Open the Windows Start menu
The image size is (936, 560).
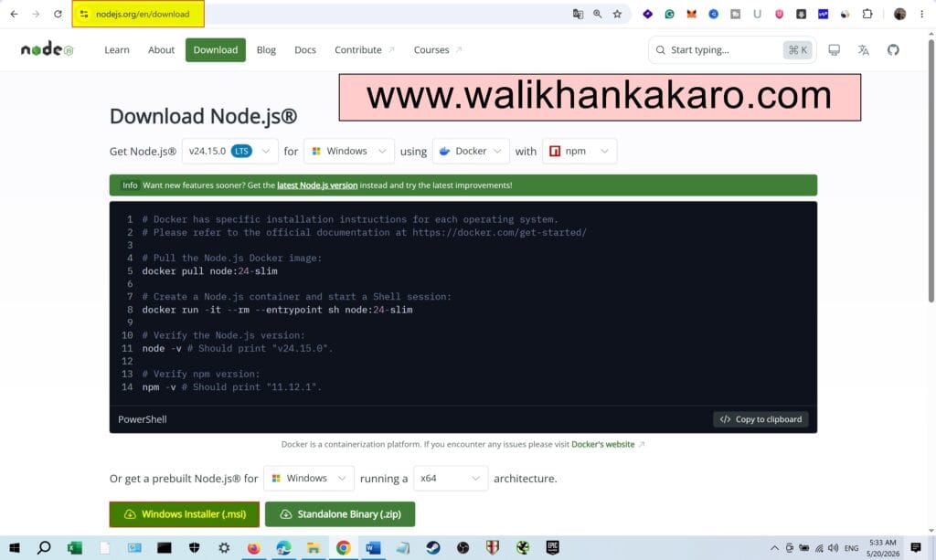click(x=15, y=547)
